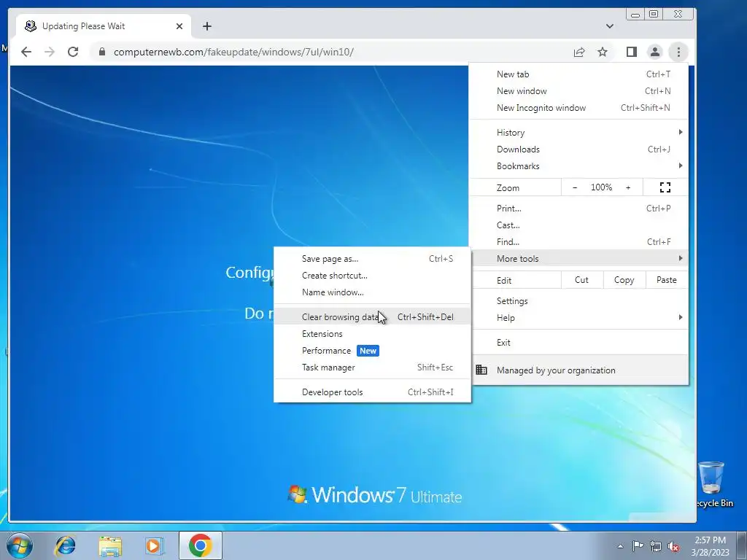Click the Chrome taskbar button

(x=201, y=545)
